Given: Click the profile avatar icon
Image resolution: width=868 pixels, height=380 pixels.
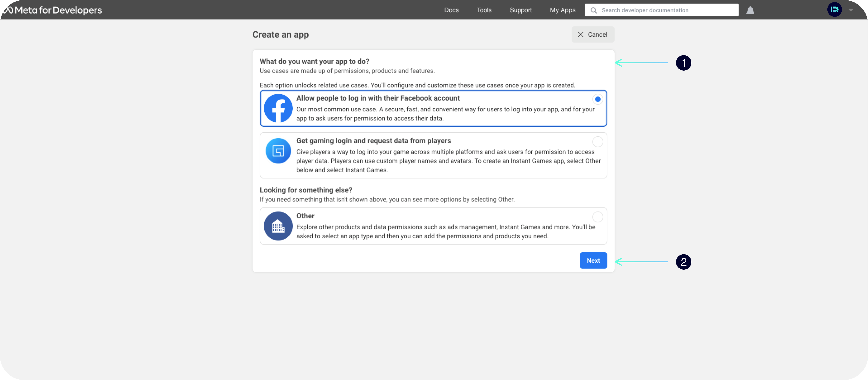Looking at the screenshot, I should [x=834, y=10].
